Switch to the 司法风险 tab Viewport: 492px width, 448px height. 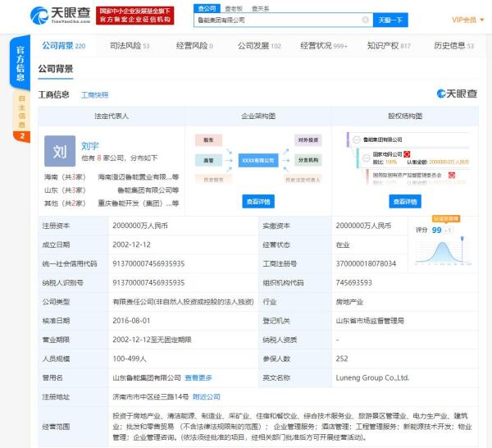coord(130,46)
